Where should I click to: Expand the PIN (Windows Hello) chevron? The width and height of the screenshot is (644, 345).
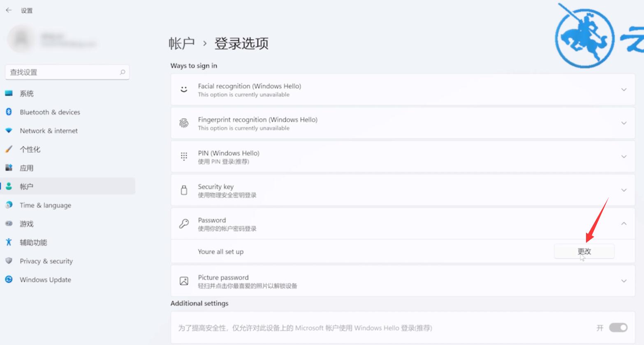[624, 156]
